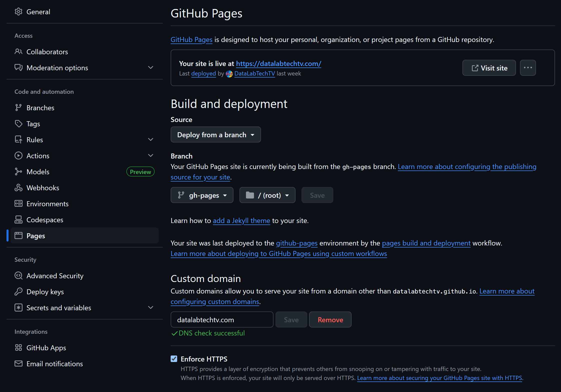The image size is (561, 392).
Task: Click the DataLabTechTV avatar image
Action: (229, 74)
